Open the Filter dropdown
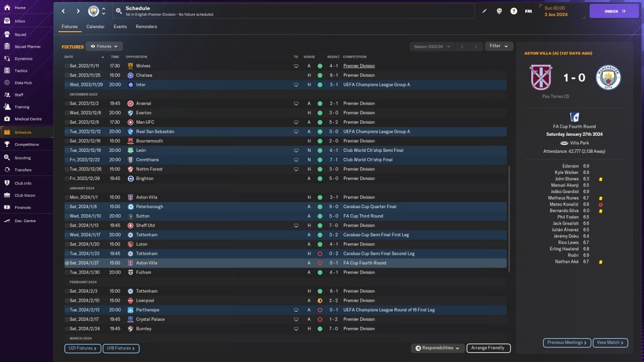Image resolution: width=644 pixels, height=362 pixels. point(499,46)
